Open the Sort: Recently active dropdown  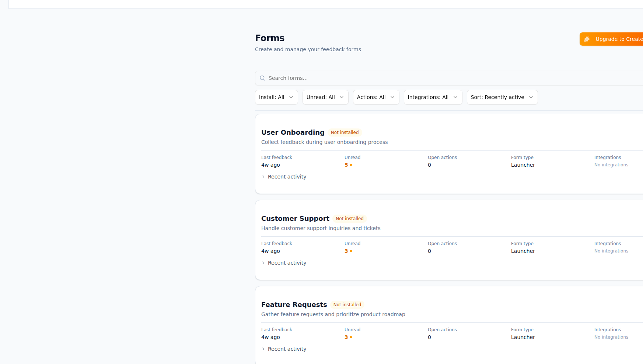(x=502, y=97)
